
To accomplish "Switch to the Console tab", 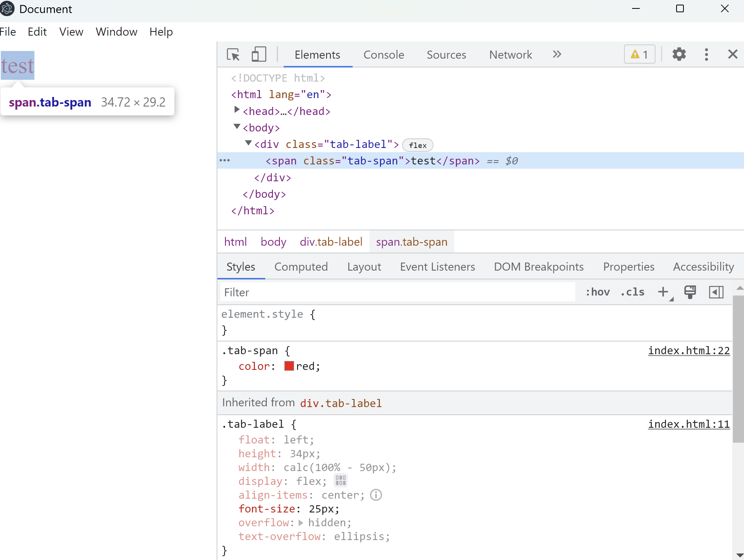I will [383, 55].
